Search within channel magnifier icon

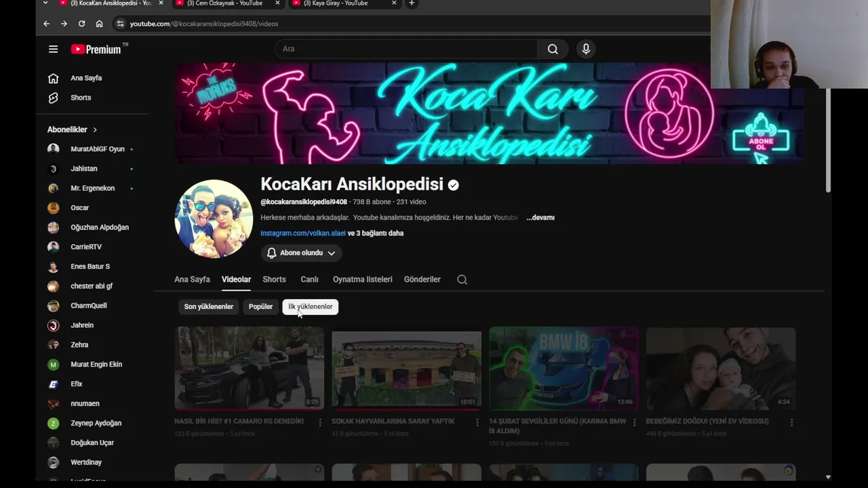pyautogui.click(x=462, y=279)
